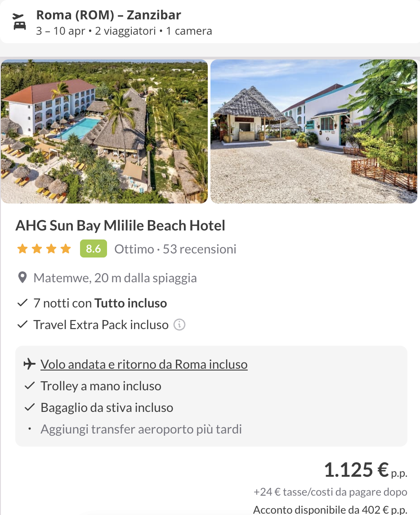
Task: Click checkmark next to Trolley a mano incluso
Action: [x=30, y=386]
